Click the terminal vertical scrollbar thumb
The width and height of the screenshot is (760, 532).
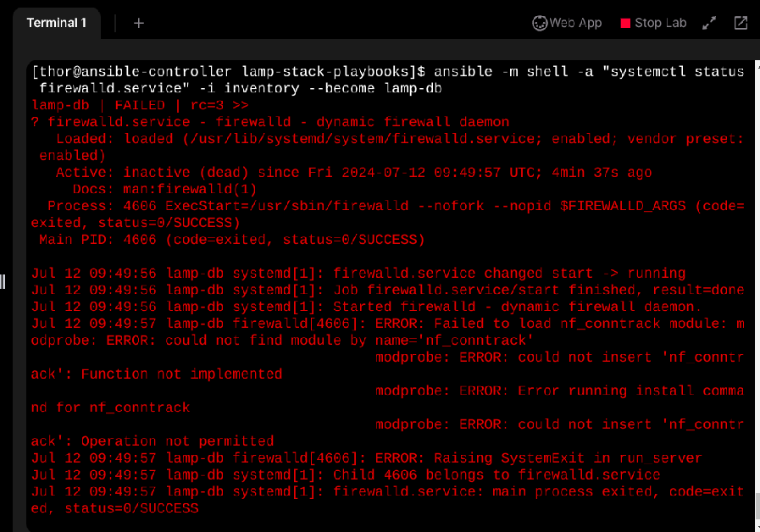[757, 507]
